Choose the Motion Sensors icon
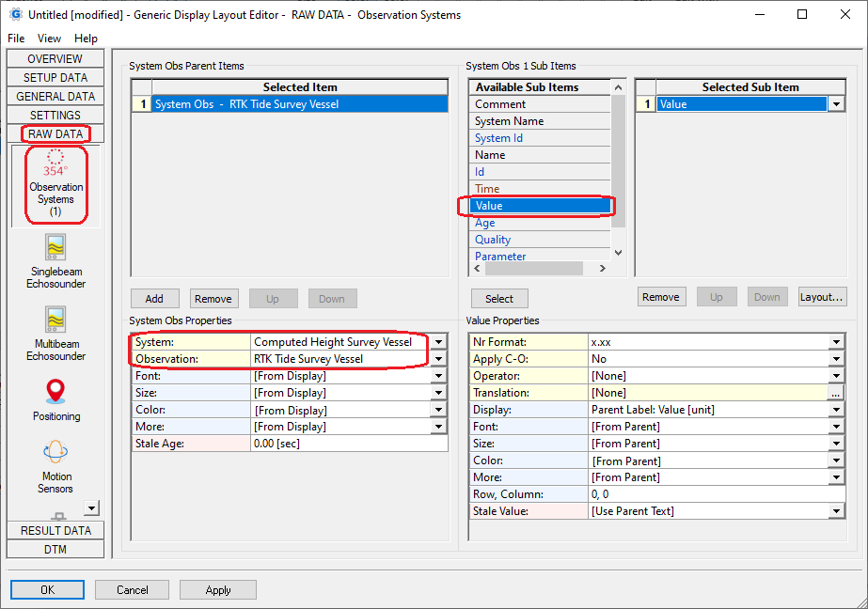The width and height of the screenshot is (868, 609). point(55,453)
